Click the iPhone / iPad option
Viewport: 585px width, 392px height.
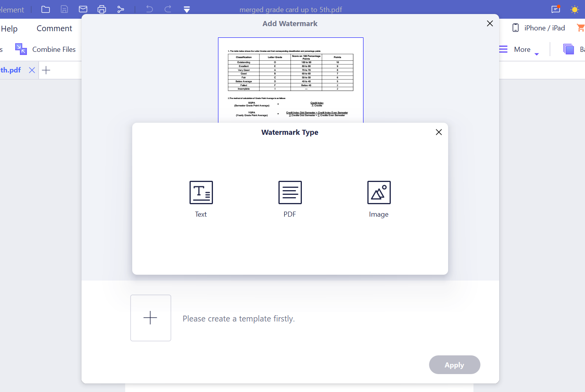tap(538, 28)
